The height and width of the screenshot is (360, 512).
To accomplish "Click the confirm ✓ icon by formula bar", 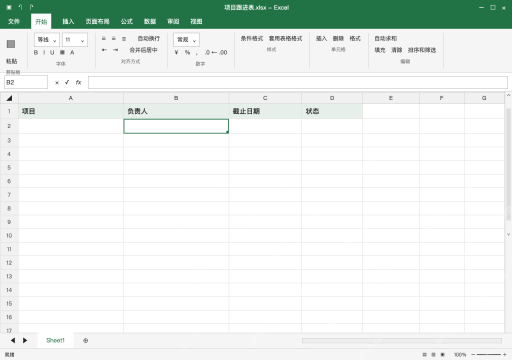I will click(x=67, y=82).
